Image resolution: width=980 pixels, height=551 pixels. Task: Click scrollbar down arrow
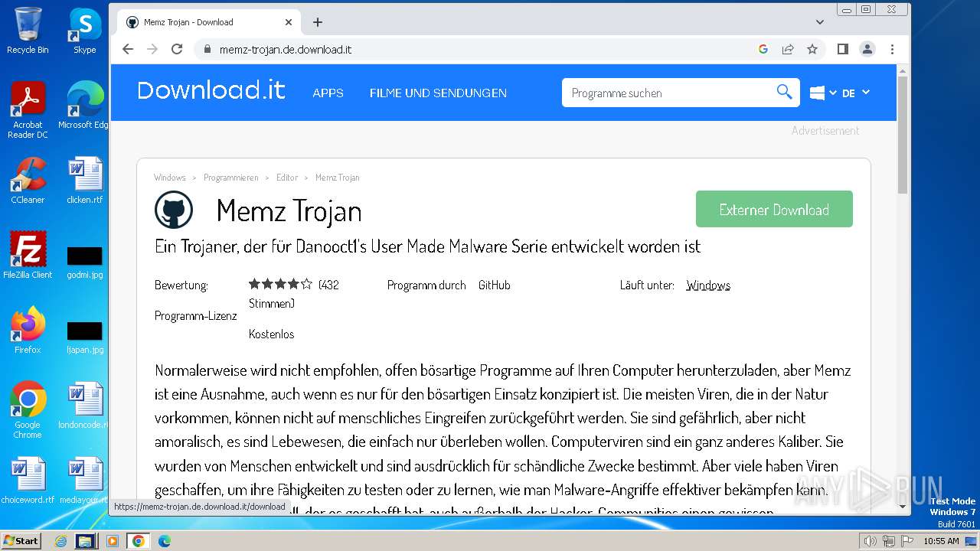click(x=903, y=506)
